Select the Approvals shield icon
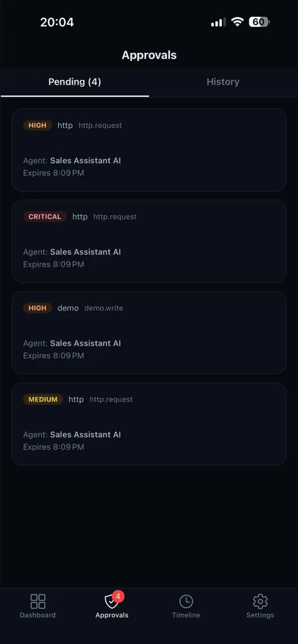The image size is (298, 644). pos(110,601)
